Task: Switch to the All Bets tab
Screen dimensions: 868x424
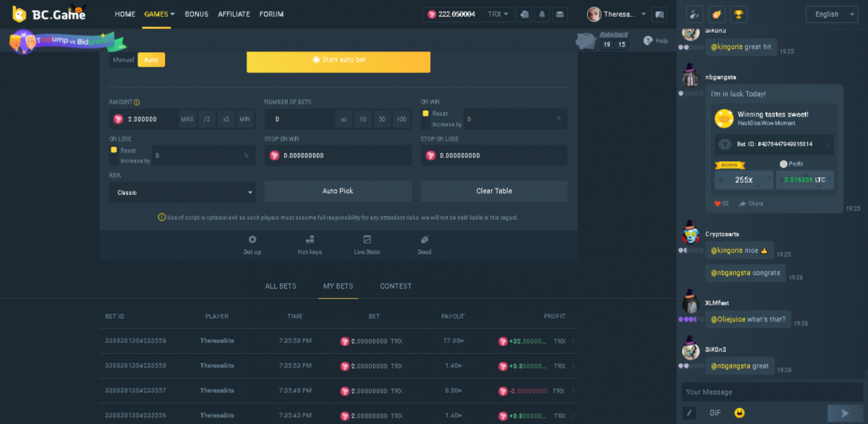Action: [x=281, y=286]
